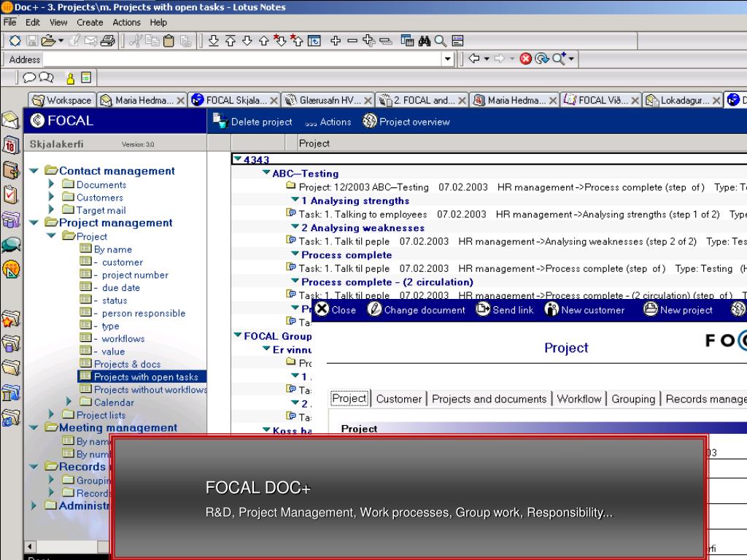
Task: Click the Expand plus icon in toolbar
Action: [336, 41]
